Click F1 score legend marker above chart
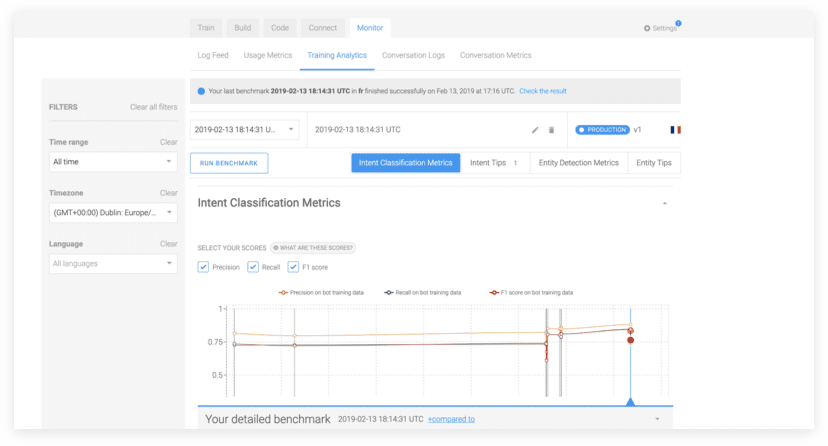The image size is (828, 446). pyautogui.click(x=493, y=293)
